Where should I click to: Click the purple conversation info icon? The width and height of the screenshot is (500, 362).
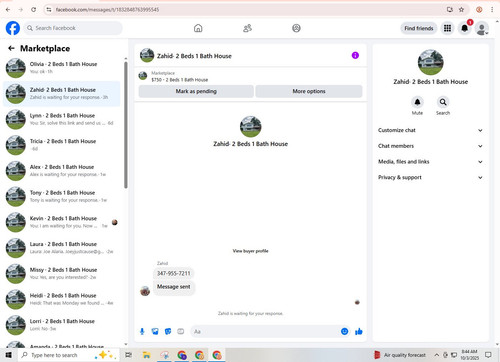tap(355, 55)
